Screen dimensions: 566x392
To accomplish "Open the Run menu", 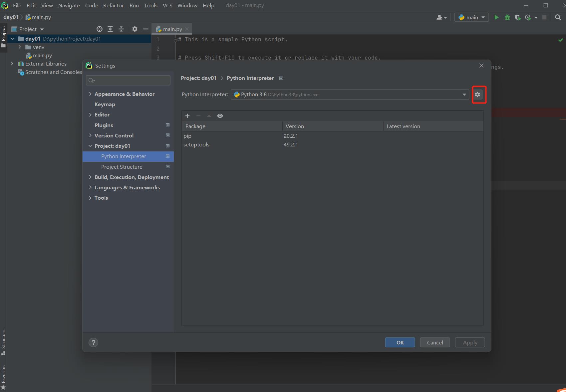I will [134, 5].
